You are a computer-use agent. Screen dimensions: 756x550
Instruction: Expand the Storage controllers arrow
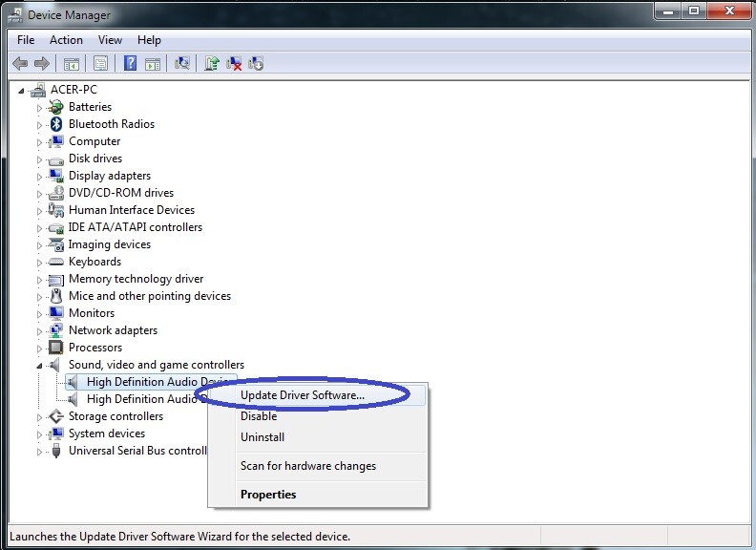coord(39,417)
